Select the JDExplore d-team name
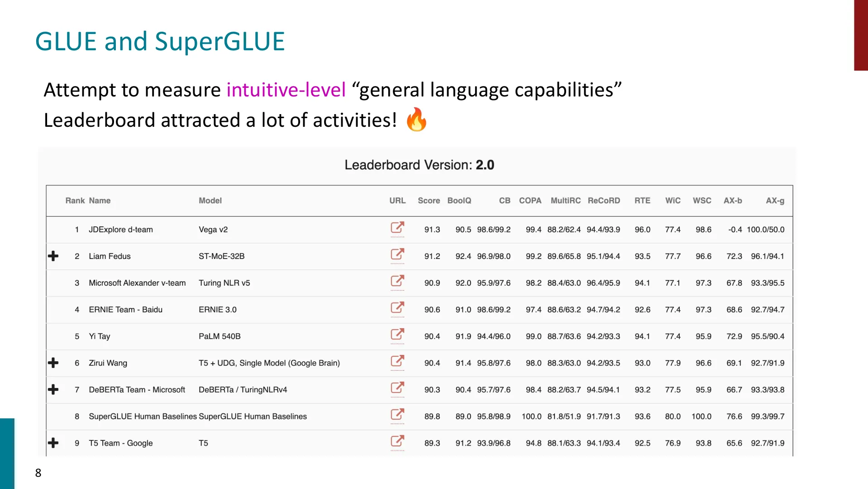The width and height of the screenshot is (868, 489). pyautogui.click(x=121, y=230)
